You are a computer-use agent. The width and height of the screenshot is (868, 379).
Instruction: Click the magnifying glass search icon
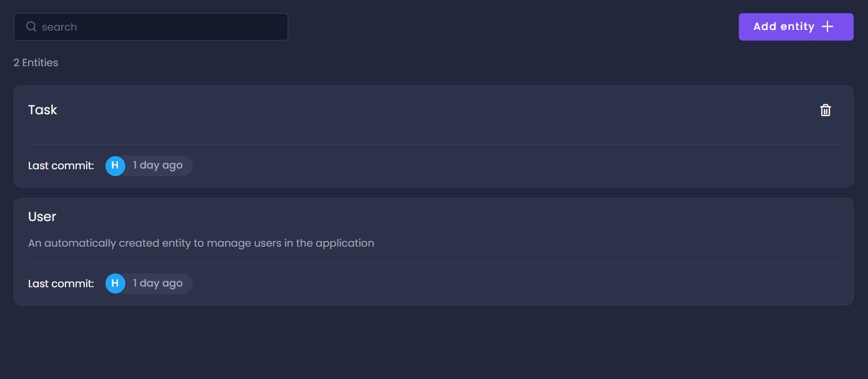click(x=31, y=27)
